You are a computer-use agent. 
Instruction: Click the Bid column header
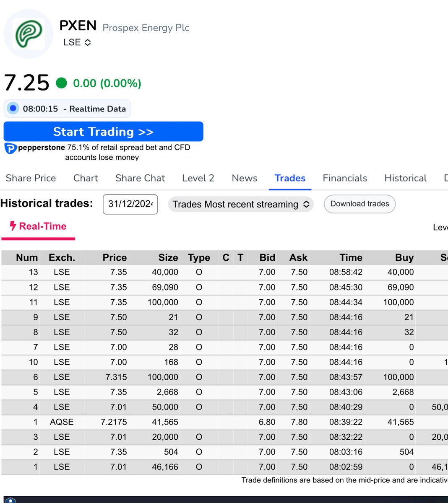coord(267,257)
